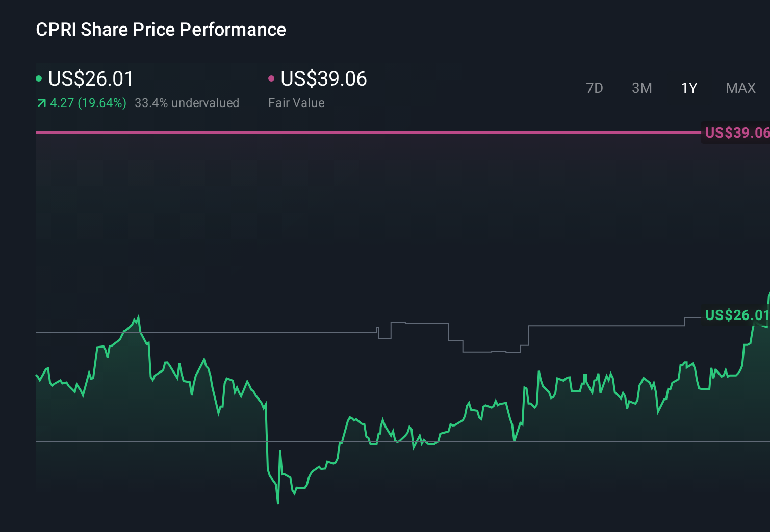Screen dimensions: 770x532
Task: Expand the US$26.01 current price panel
Action: click(90, 79)
